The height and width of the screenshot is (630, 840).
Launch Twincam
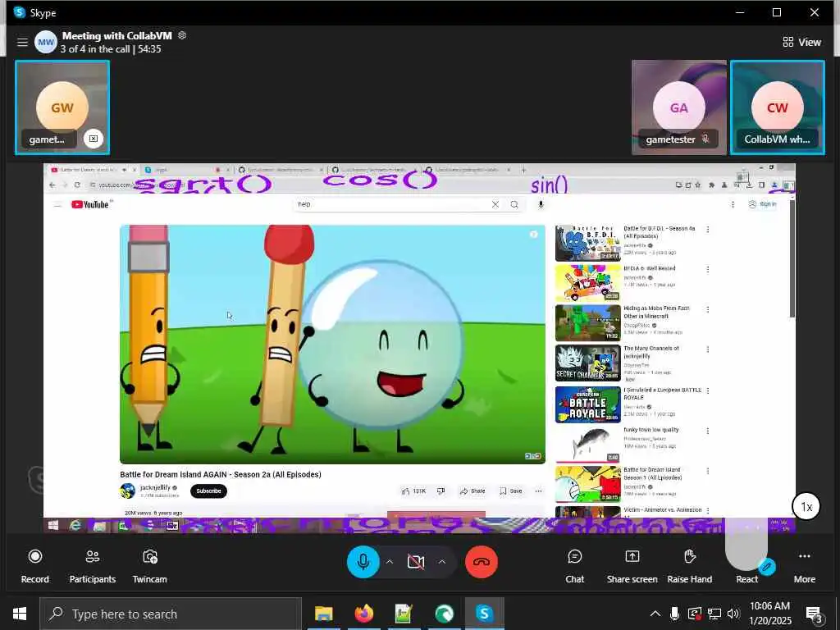tap(149, 566)
